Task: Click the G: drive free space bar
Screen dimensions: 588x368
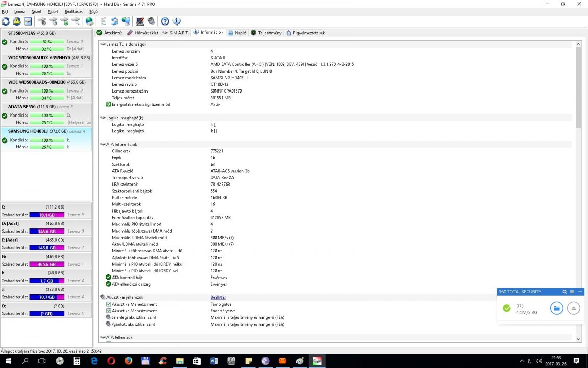Action: click(47, 264)
